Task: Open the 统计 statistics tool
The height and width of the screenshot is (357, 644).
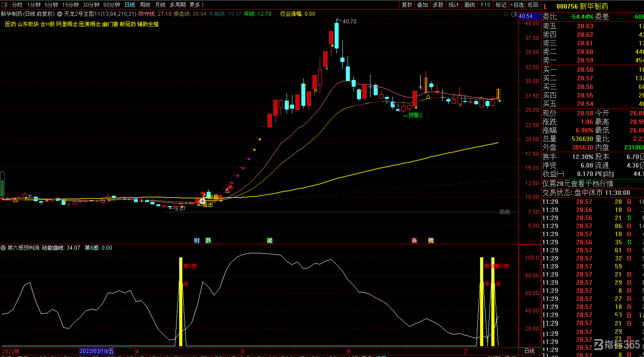Action: click(454, 5)
